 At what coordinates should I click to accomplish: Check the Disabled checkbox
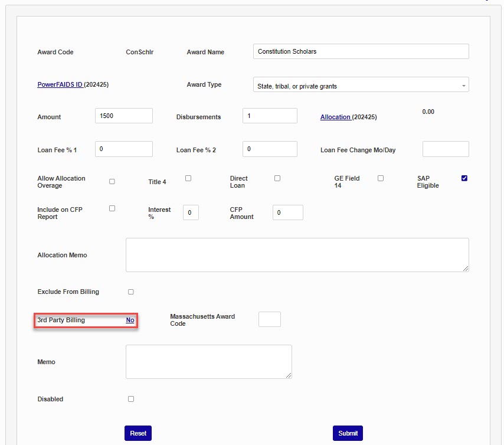coord(131,399)
